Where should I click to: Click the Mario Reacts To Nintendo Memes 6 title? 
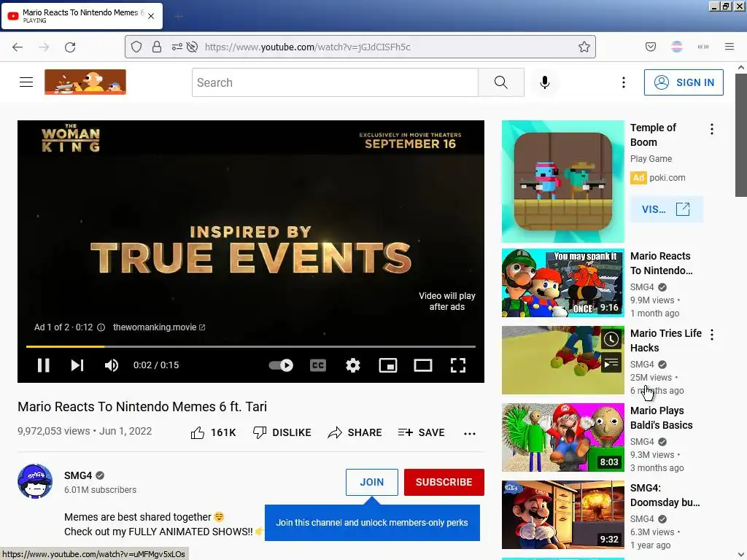pos(142,407)
